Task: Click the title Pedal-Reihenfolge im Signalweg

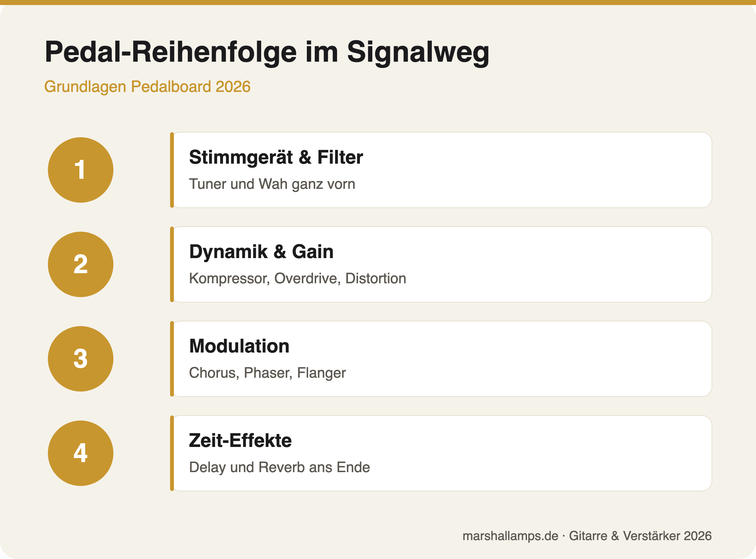Action: [x=267, y=53]
